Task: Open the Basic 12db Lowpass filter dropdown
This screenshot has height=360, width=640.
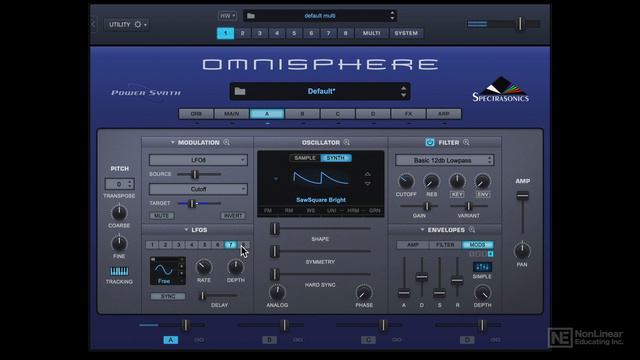Action: pyautogui.click(x=444, y=160)
